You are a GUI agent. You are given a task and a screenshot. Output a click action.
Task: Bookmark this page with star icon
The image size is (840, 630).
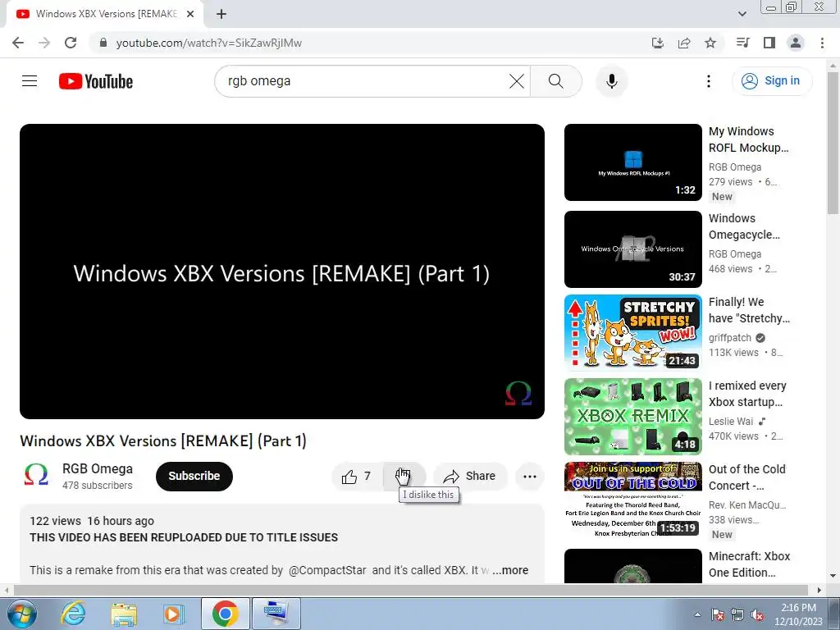coord(710,43)
